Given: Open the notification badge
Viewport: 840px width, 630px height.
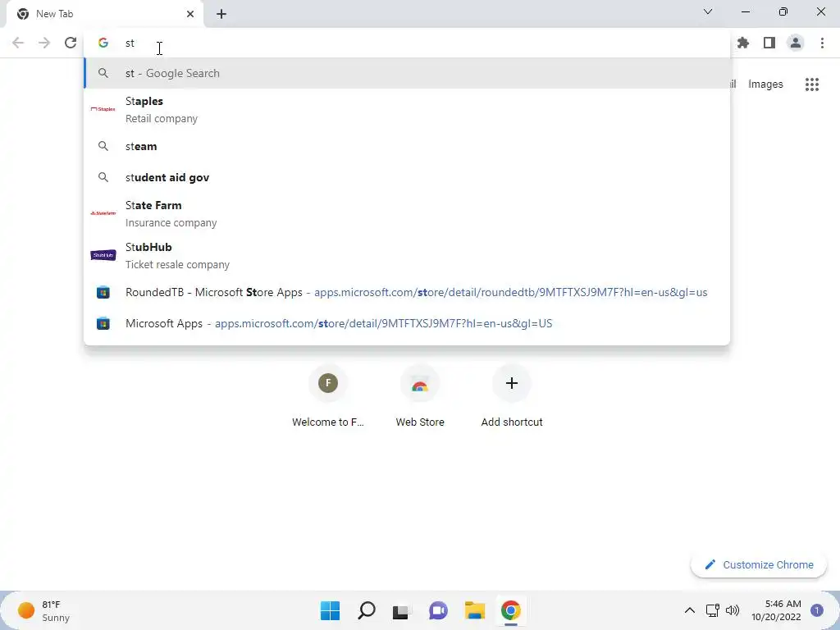Looking at the screenshot, I should coord(816,610).
